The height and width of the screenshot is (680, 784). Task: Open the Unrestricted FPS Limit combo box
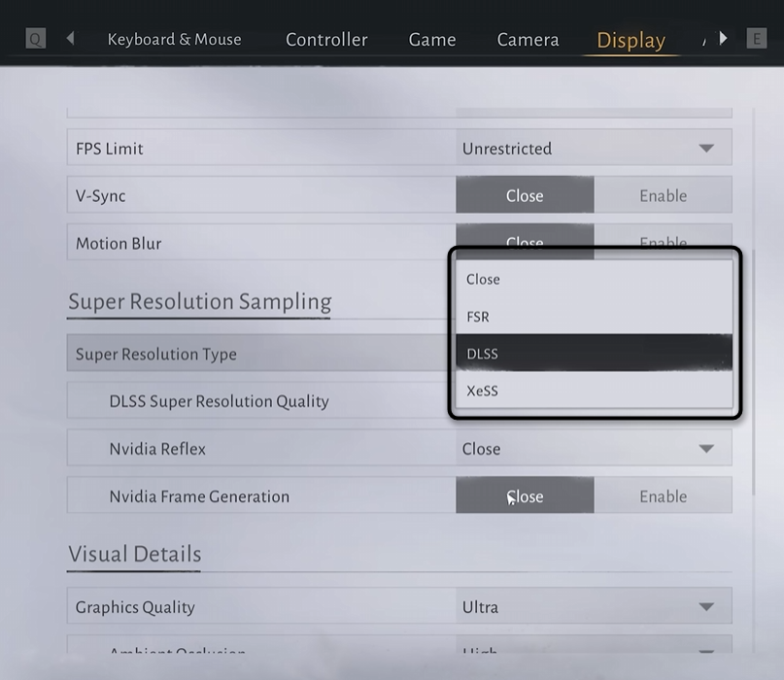point(594,148)
